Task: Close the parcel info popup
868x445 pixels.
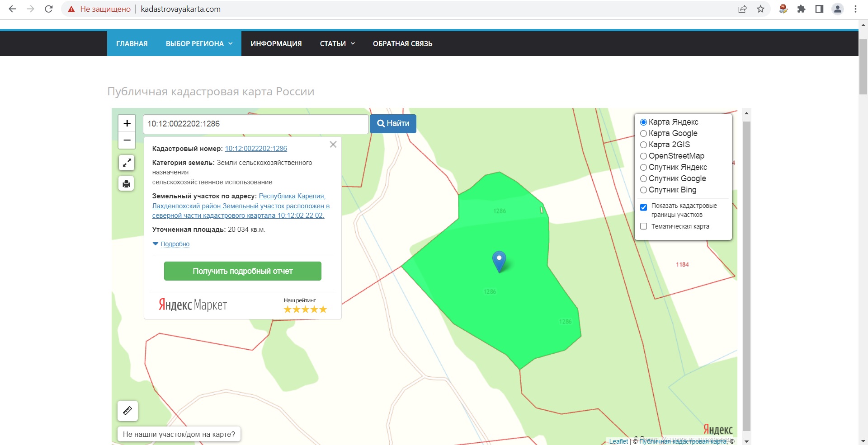Action: pyautogui.click(x=333, y=145)
